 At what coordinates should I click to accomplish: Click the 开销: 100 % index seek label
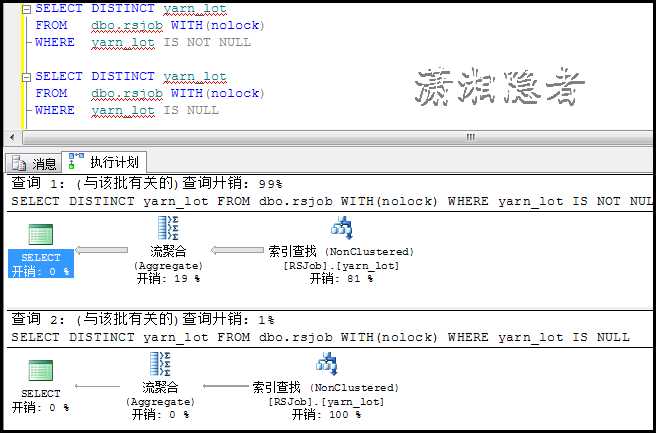point(326,415)
